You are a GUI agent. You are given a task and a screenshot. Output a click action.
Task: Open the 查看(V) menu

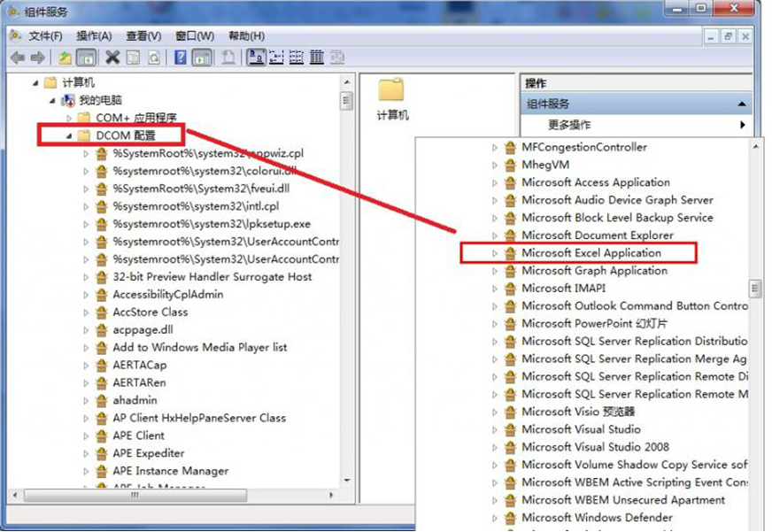tap(143, 36)
